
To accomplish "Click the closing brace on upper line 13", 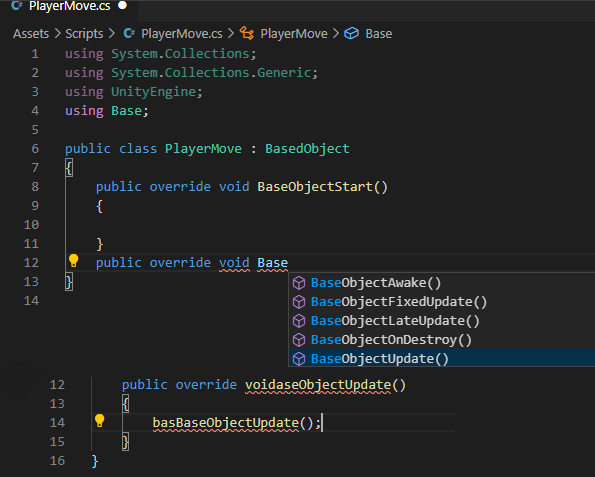I will [x=69, y=282].
